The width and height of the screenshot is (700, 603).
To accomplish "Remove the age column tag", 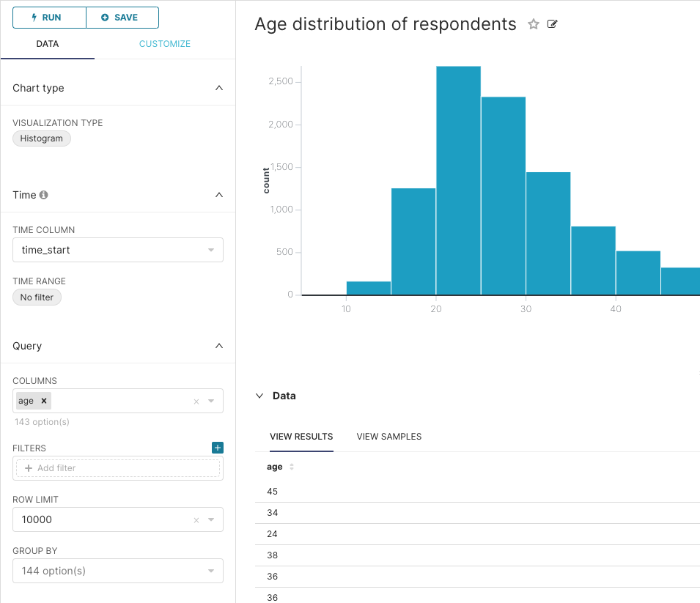I will (44, 401).
